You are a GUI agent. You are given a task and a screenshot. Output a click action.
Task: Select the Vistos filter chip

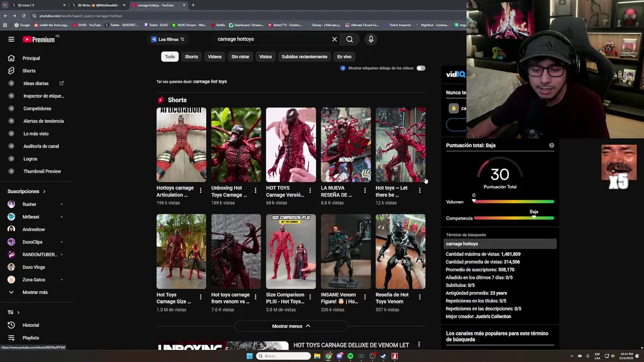[266, 57]
